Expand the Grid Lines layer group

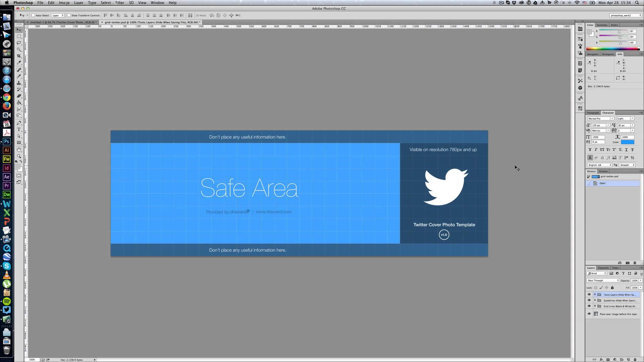click(x=595, y=306)
